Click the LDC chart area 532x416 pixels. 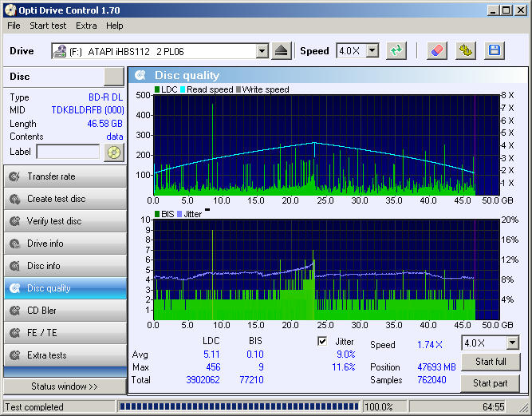click(326, 145)
